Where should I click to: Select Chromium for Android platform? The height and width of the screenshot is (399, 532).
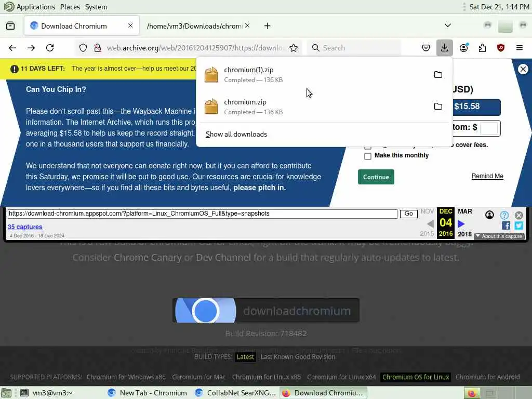coord(487,377)
